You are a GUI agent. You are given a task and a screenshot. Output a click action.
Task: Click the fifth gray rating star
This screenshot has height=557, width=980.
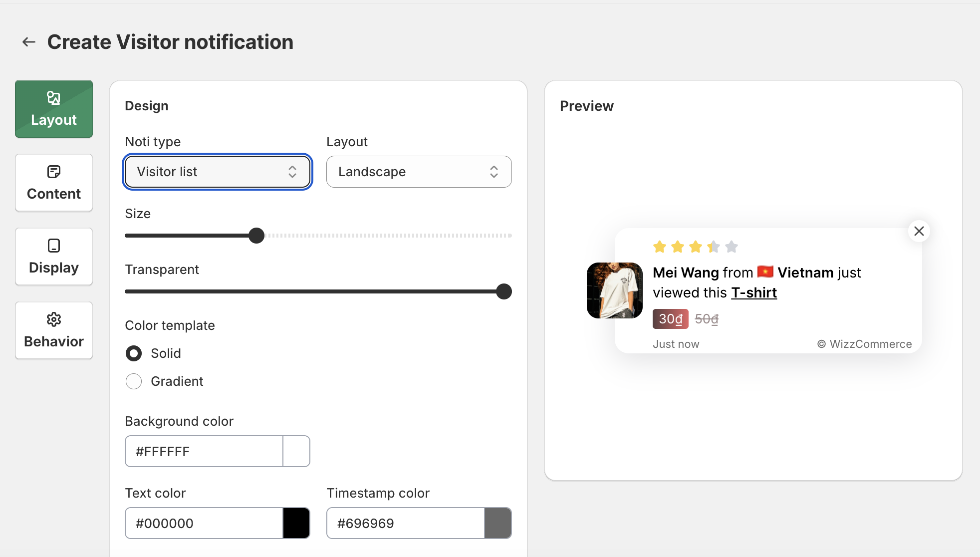coord(732,247)
